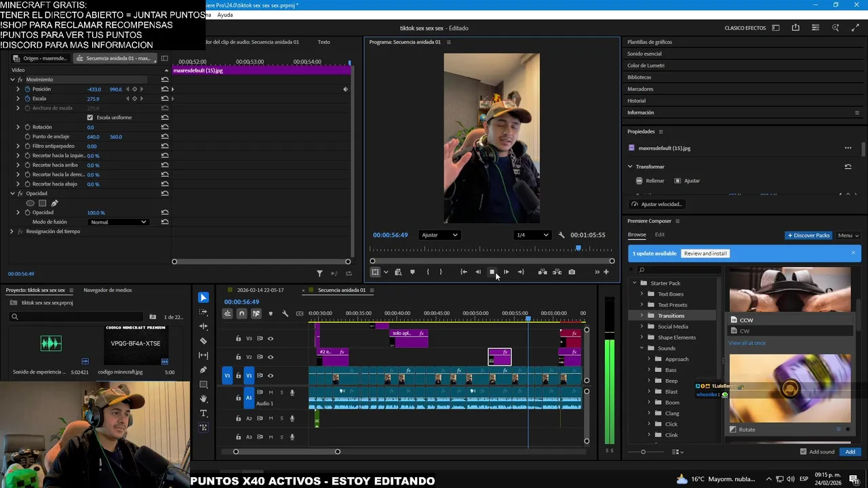
Task: Expand the Text Boxes folder
Action: click(642, 294)
